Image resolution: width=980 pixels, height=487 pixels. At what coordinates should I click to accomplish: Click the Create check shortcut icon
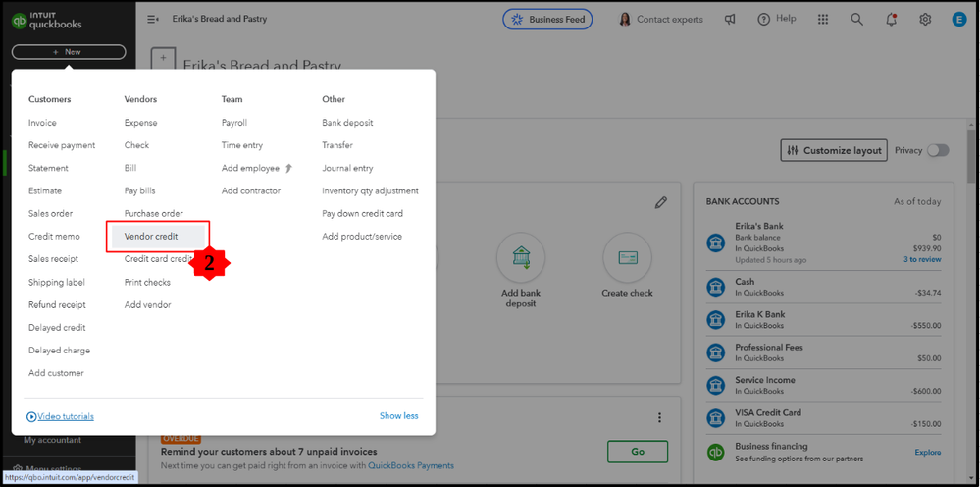pos(627,257)
